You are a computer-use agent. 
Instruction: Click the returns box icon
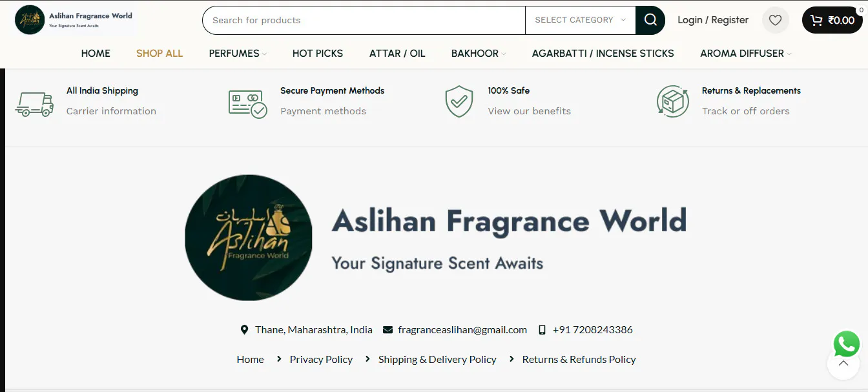673,101
